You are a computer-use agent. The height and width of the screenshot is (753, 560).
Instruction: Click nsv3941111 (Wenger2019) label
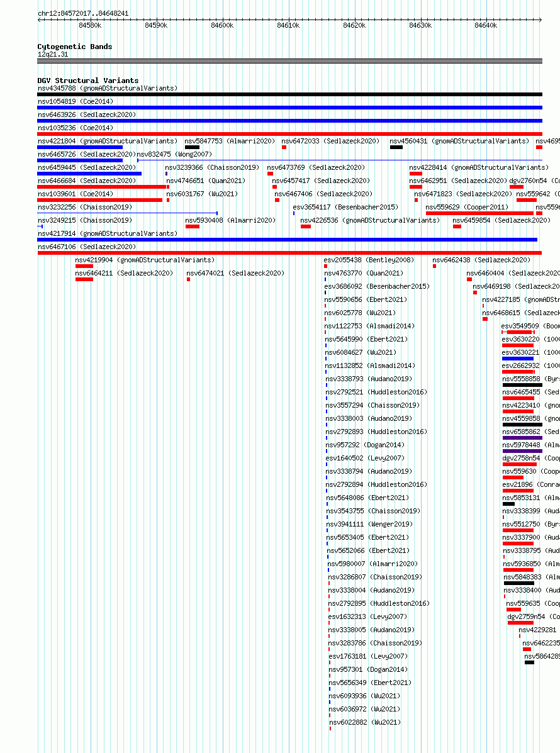(370, 524)
